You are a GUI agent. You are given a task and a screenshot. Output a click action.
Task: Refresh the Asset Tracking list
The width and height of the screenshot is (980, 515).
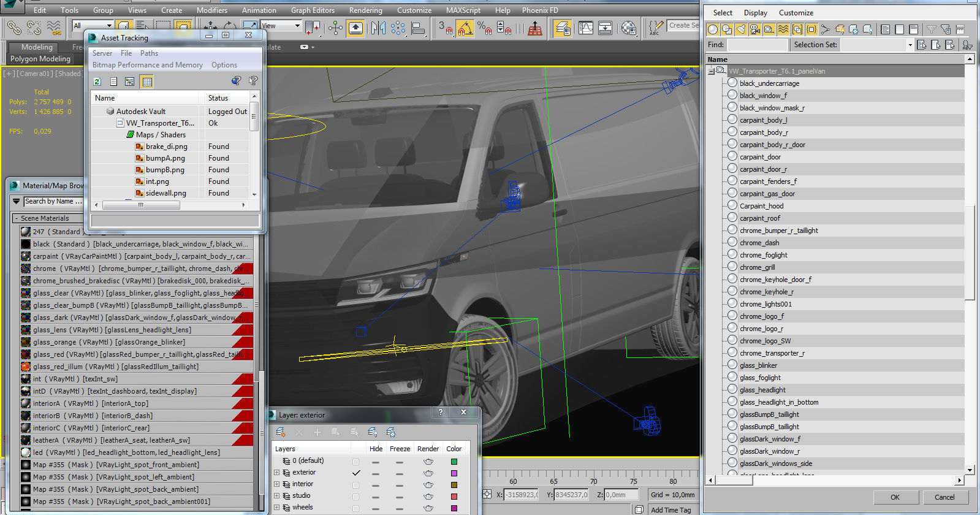click(x=97, y=81)
